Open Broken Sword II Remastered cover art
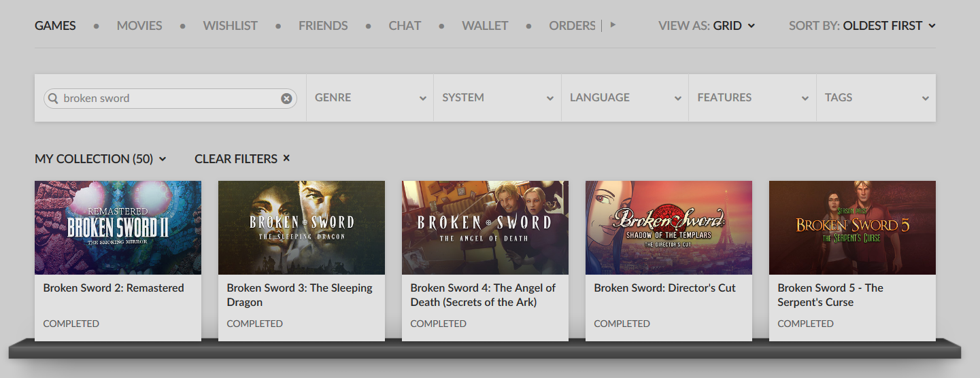Viewport: 980px width, 378px height. [x=118, y=228]
